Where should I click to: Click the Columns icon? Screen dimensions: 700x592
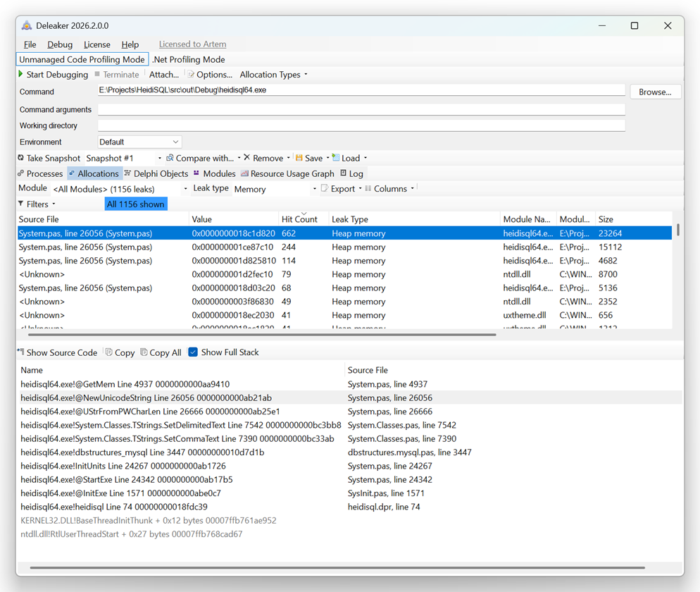(x=368, y=189)
